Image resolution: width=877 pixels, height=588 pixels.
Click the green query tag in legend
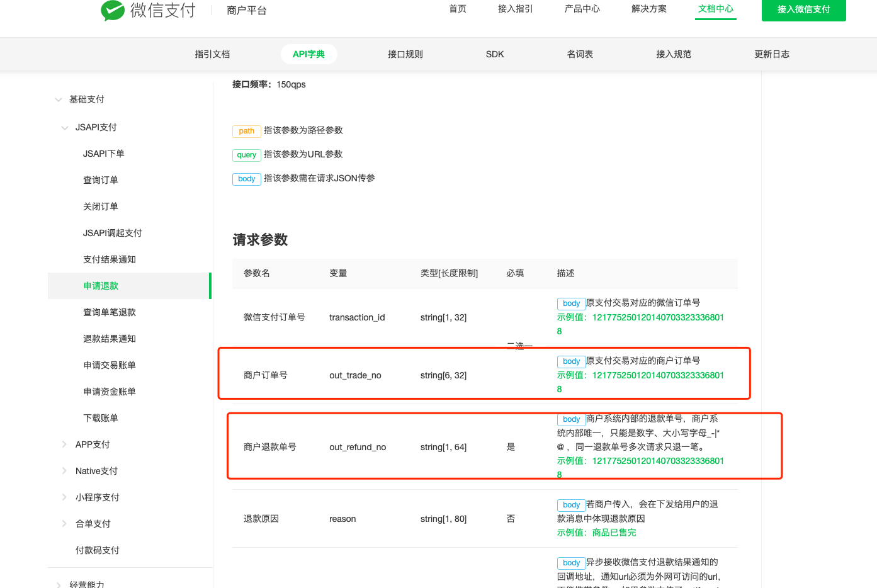(x=247, y=155)
